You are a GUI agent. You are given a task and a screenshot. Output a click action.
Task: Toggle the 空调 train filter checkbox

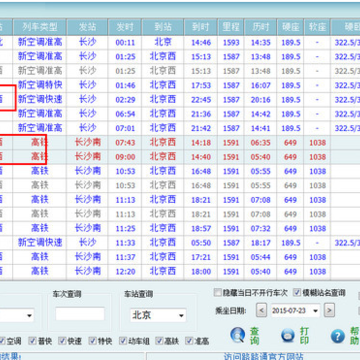[x=2, y=341]
